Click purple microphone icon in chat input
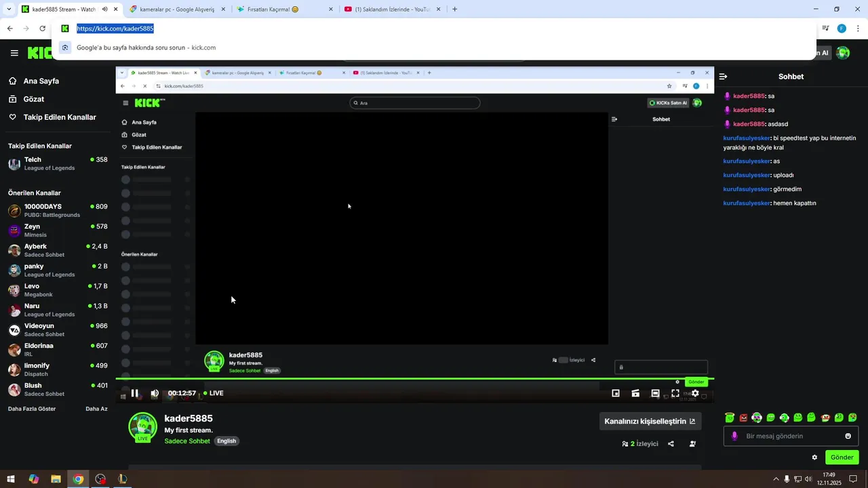The image size is (868, 488). click(x=734, y=436)
